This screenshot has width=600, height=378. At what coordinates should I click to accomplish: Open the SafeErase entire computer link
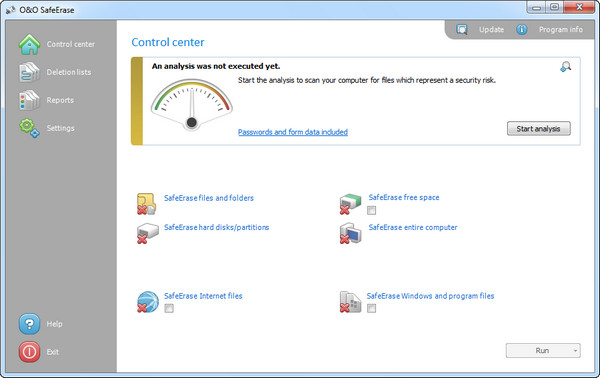coord(413,227)
